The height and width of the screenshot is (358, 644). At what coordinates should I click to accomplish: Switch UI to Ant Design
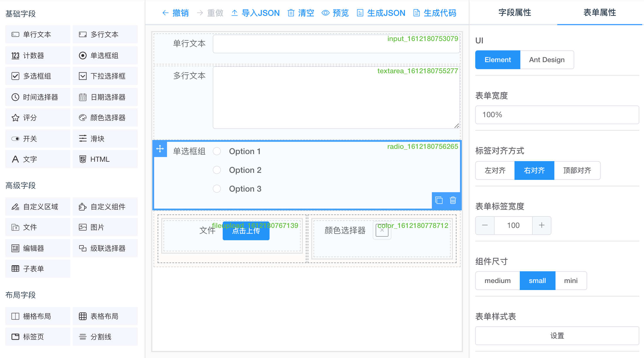click(x=547, y=60)
